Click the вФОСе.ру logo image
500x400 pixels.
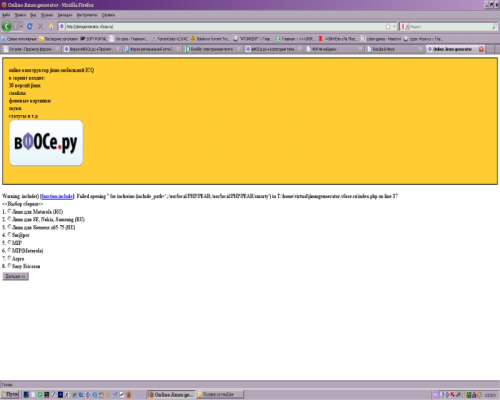tap(46, 143)
